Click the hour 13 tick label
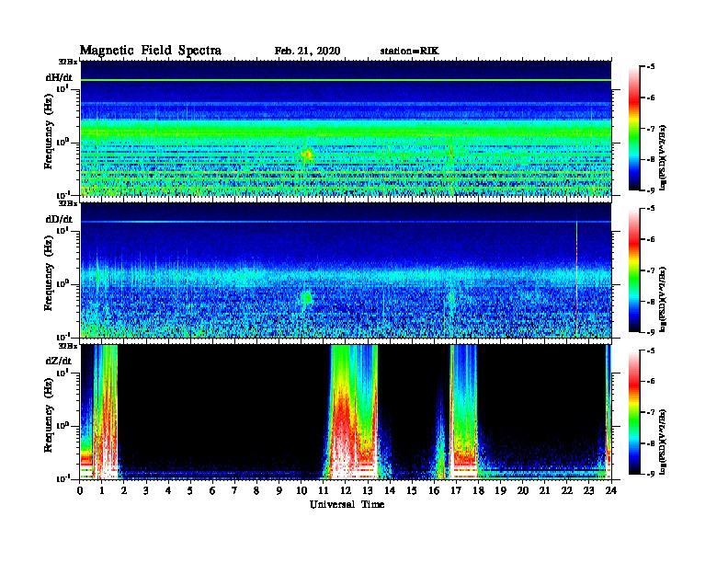This screenshot has height=563, width=728. [368, 490]
